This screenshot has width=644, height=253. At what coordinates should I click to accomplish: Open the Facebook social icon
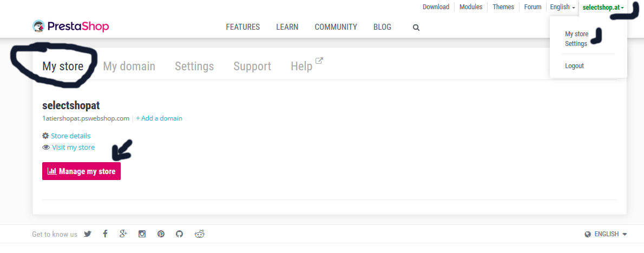coord(105,234)
